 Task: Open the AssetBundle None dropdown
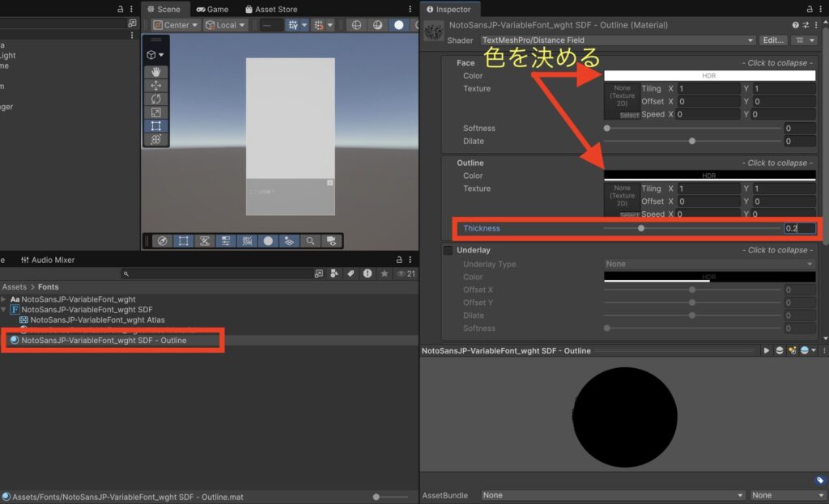[x=613, y=495]
